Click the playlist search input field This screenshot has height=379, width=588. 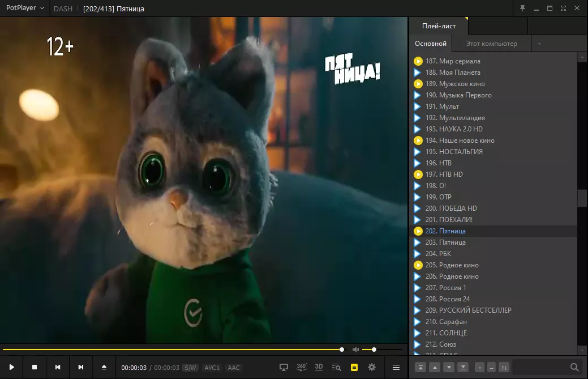click(540, 367)
